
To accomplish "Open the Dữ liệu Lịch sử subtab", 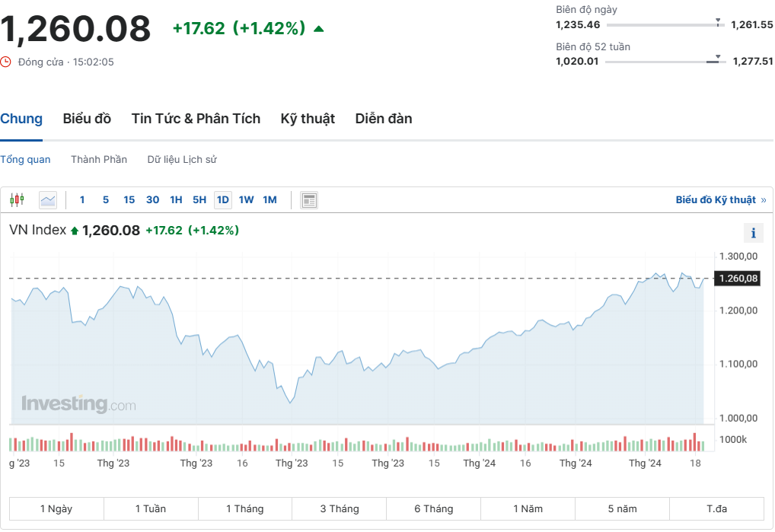I will click(182, 160).
